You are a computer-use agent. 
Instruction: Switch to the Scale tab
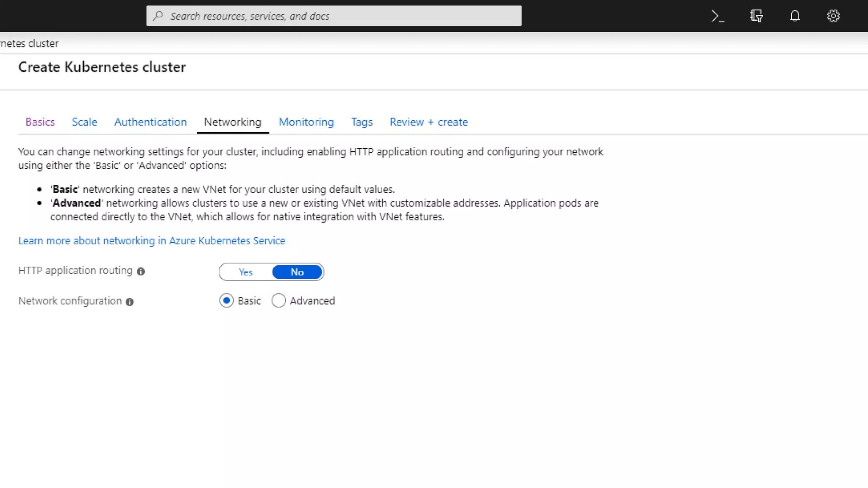(x=84, y=122)
